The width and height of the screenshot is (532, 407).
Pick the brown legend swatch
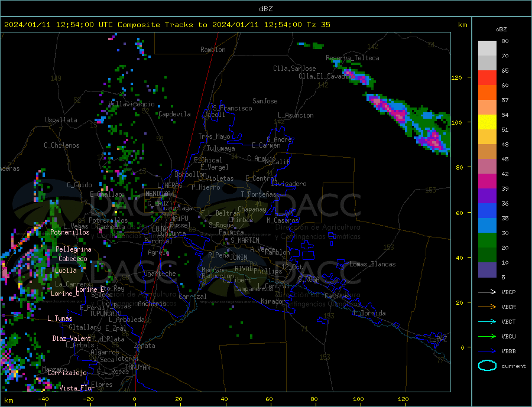tap(487, 152)
